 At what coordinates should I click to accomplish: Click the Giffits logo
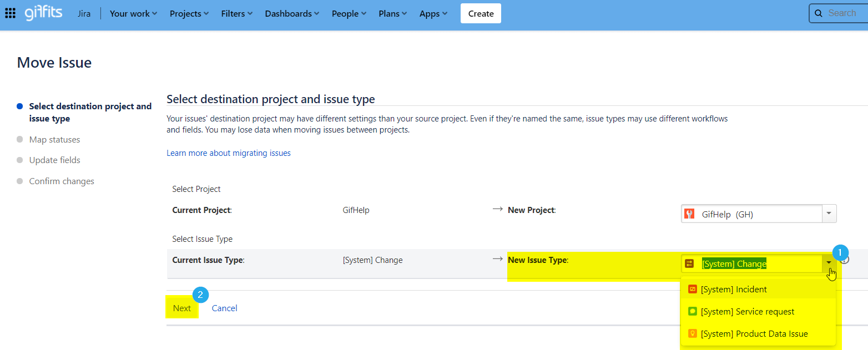point(44,13)
